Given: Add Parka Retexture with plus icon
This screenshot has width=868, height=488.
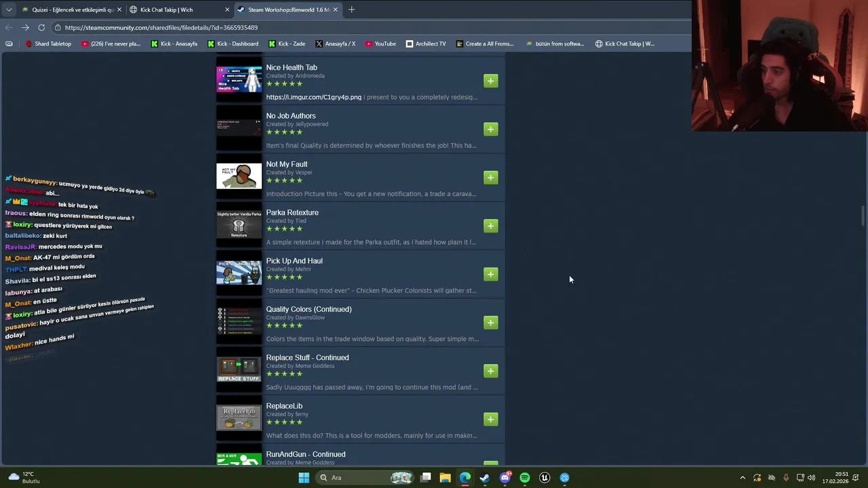Looking at the screenshot, I should coord(491,226).
